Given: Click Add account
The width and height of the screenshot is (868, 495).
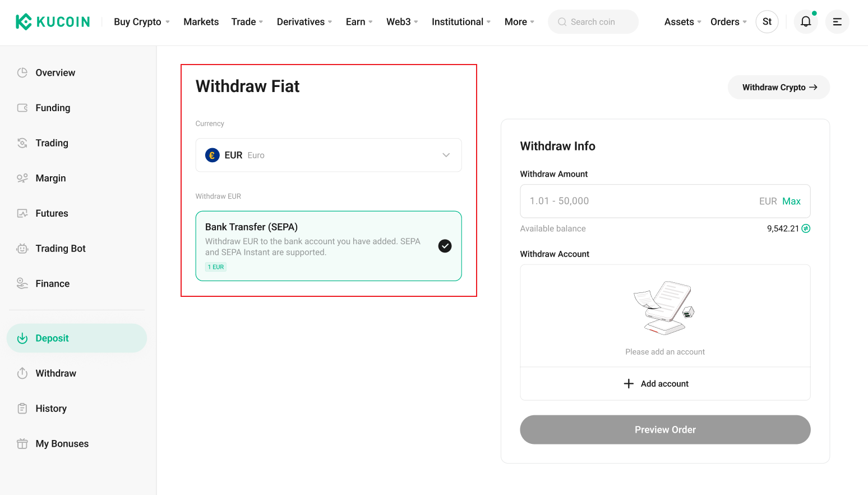Looking at the screenshot, I should tap(664, 384).
